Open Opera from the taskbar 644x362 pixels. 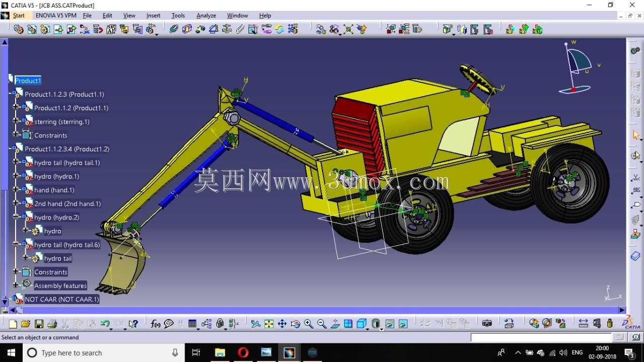pos(243,353)
